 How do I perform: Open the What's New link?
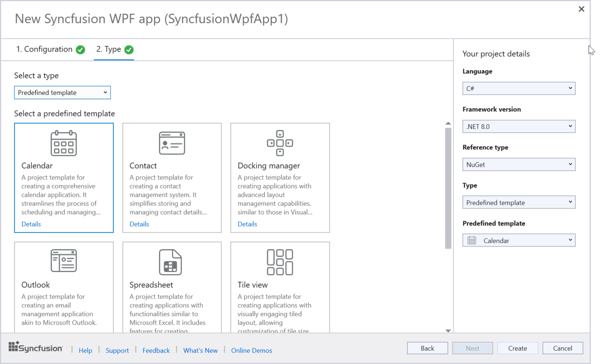(200, 350)
